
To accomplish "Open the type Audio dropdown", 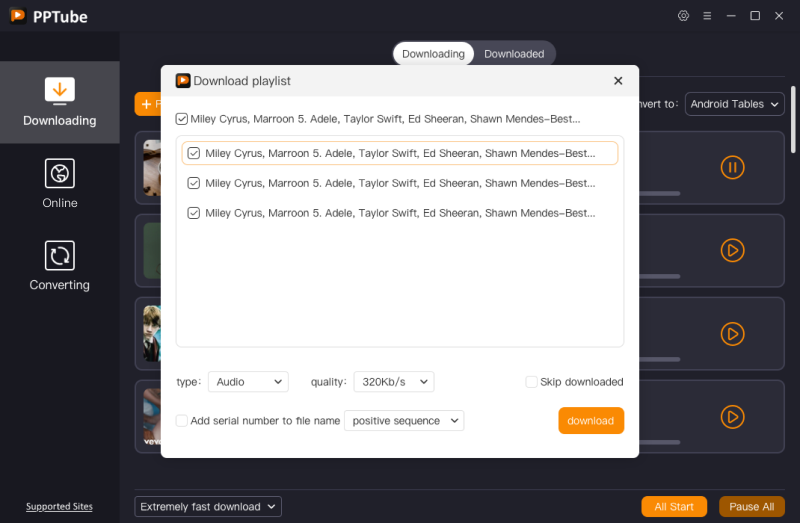I will click(248, 382).
